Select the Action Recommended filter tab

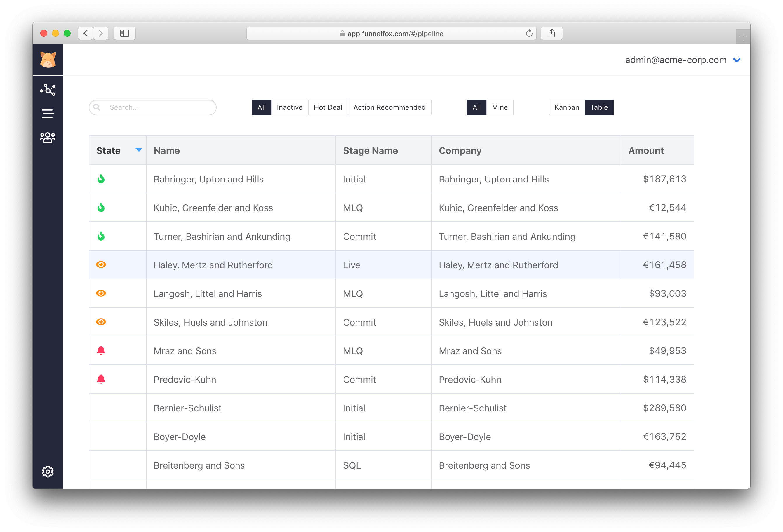click(x=389, y=107)
